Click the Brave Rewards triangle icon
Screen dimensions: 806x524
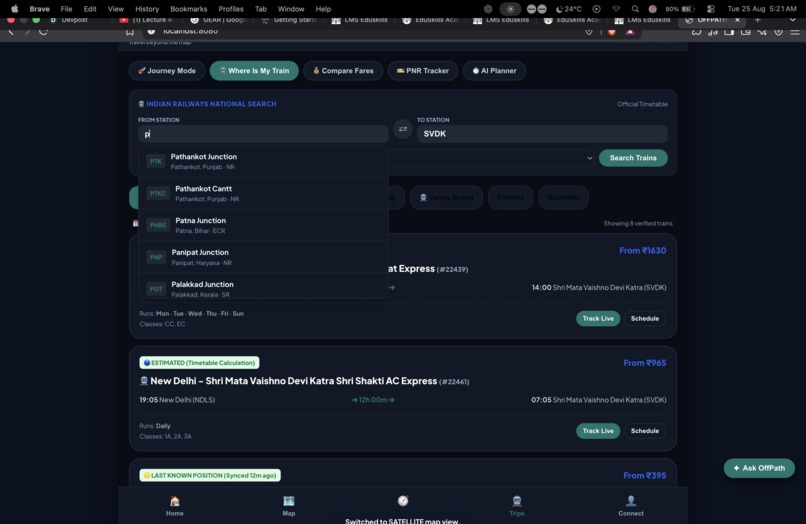coord(630,32)
